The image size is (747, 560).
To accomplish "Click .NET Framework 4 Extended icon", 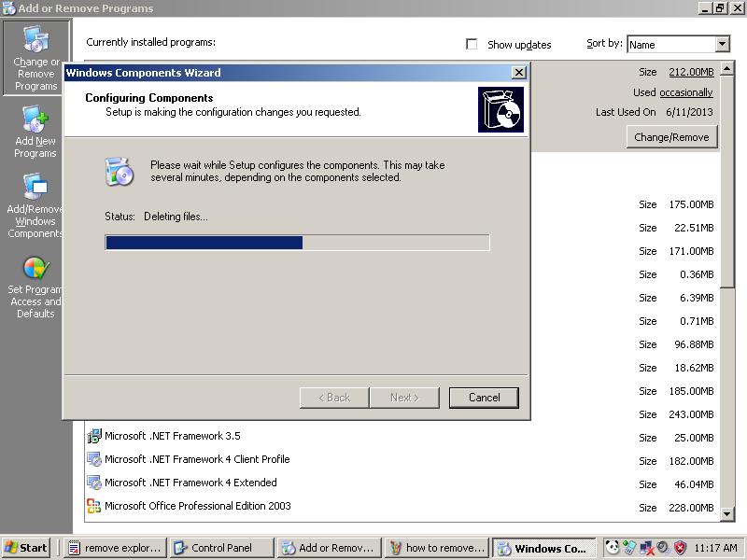I will click(x=94, y=483).
